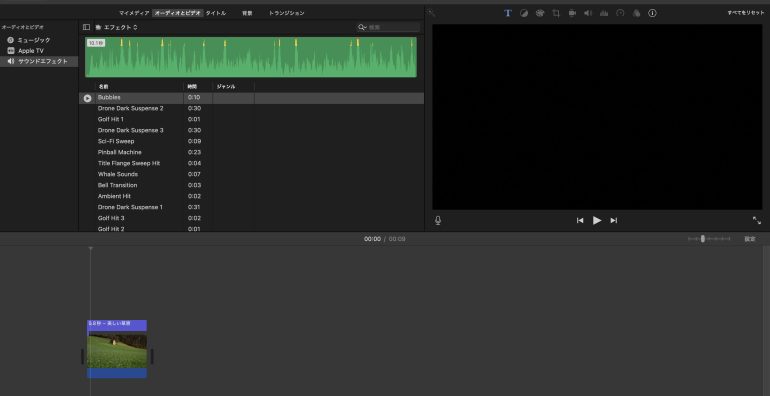Switch to the トランジション tab

click(286, 13)
